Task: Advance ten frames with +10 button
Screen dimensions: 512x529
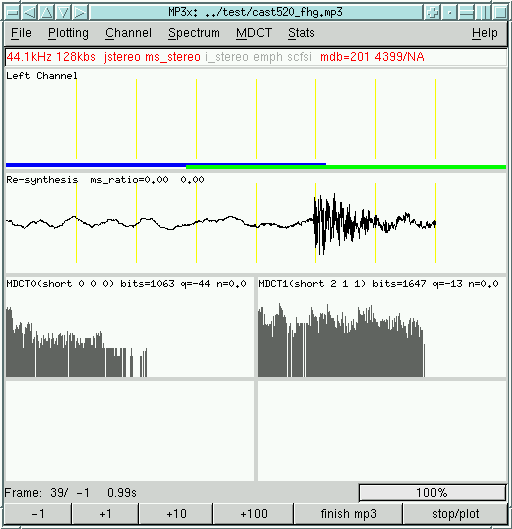Action: [x=176, y=514]
